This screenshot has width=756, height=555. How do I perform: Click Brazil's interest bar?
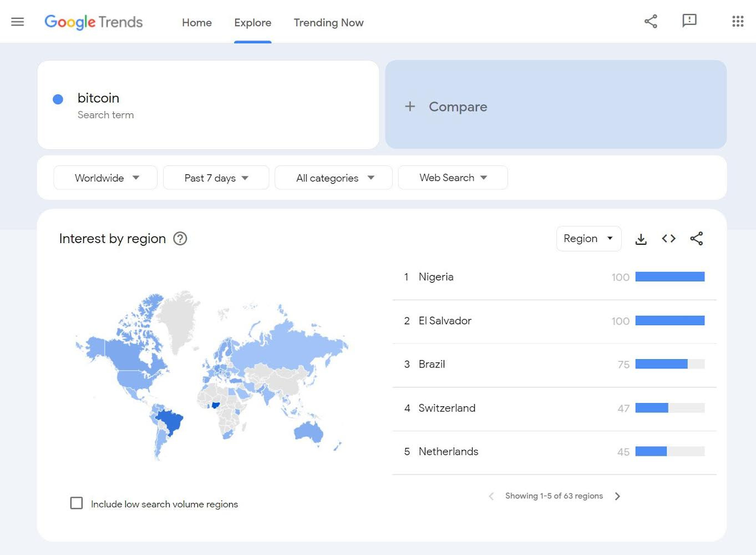670,364
